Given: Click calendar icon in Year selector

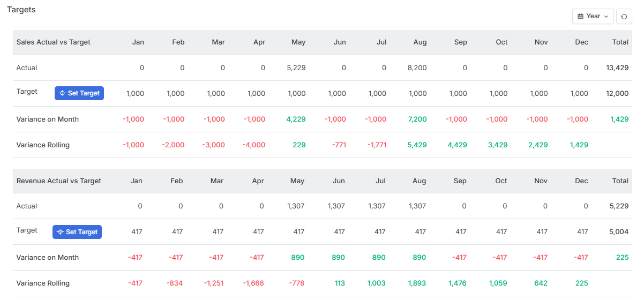Looking at the screenshot, I should 580,17.
